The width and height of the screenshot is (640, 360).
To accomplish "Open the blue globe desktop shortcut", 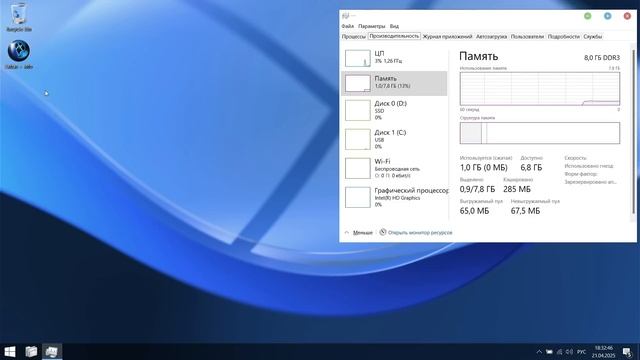I will pos(19,54).
